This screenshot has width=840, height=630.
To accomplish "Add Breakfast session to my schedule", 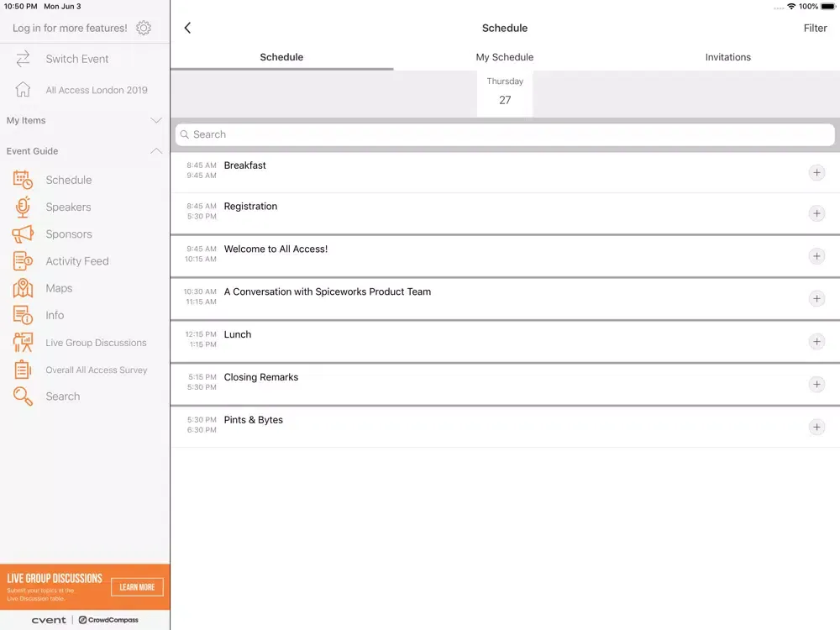I will pyautogui.click(x=816, y=172).
